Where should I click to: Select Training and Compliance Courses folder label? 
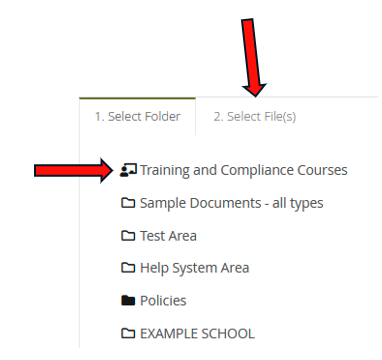244,170
